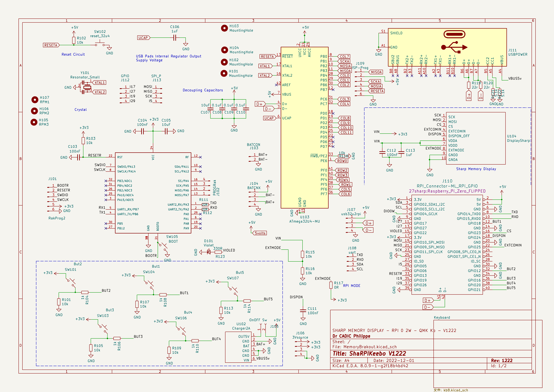Select the 5volts power flag label
554x392 pixels.
click(x=260, y=233)
